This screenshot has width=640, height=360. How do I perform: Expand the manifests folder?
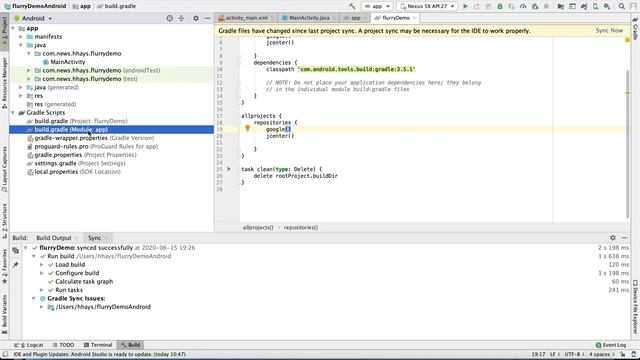pyautogui.click(x=21, y=37)
